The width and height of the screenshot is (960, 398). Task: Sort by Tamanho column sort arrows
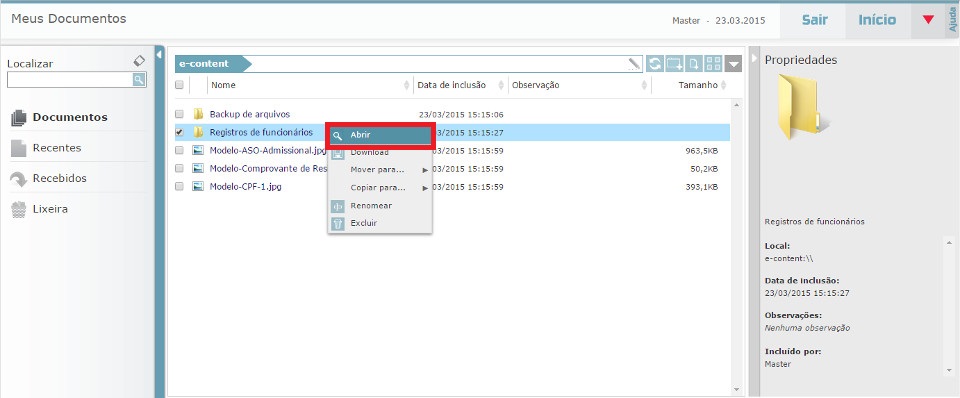723,85
